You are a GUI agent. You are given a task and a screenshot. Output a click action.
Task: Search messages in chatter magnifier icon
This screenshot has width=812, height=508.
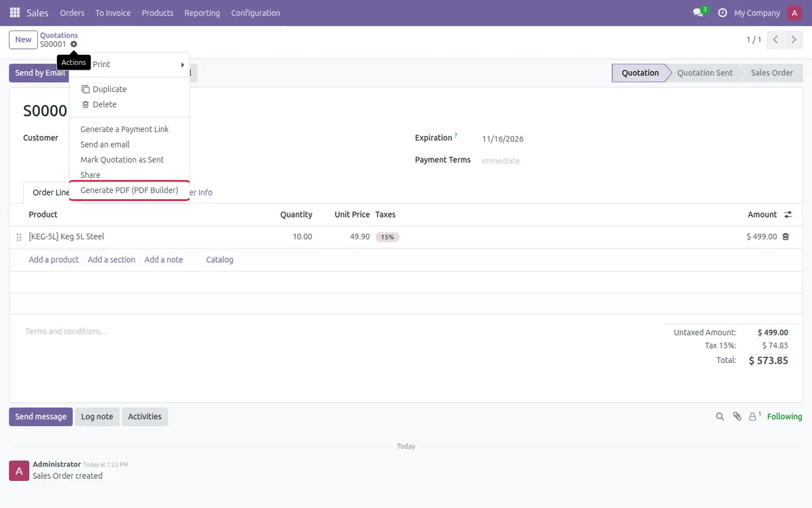coord(720,417)
